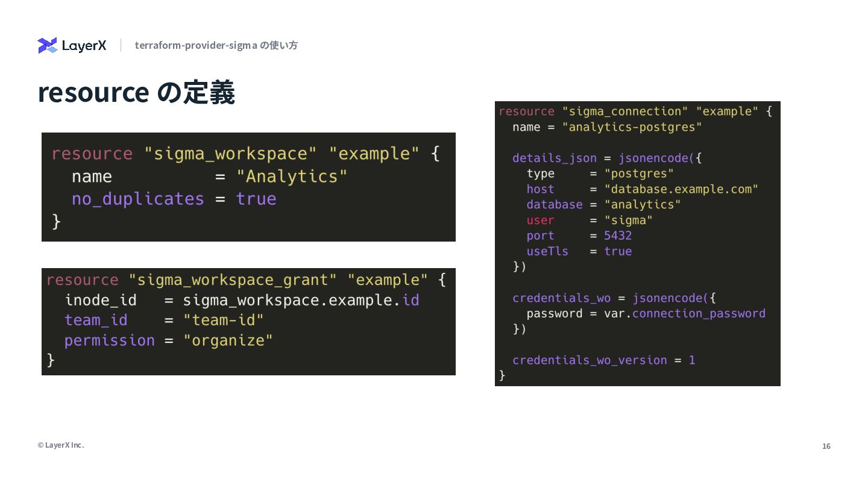Click the sigma_workspace code snippet image

tap(248, 187)
